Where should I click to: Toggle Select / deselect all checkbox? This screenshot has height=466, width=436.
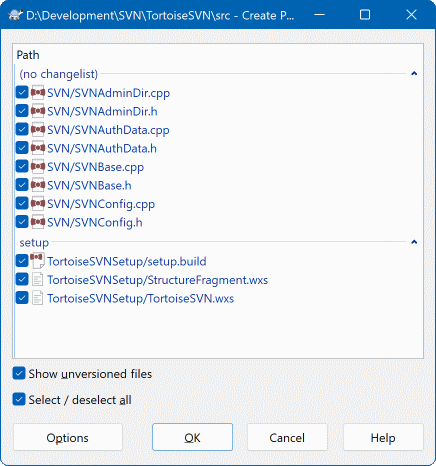click(x=19, y=399)
